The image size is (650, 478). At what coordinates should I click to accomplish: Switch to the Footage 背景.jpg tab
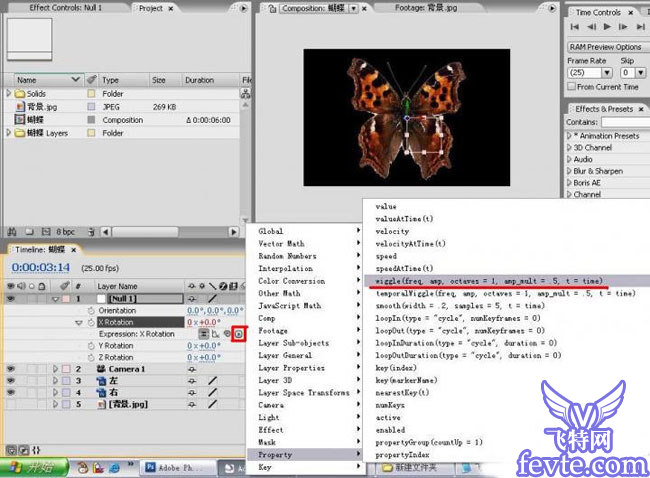pos(426,7)
